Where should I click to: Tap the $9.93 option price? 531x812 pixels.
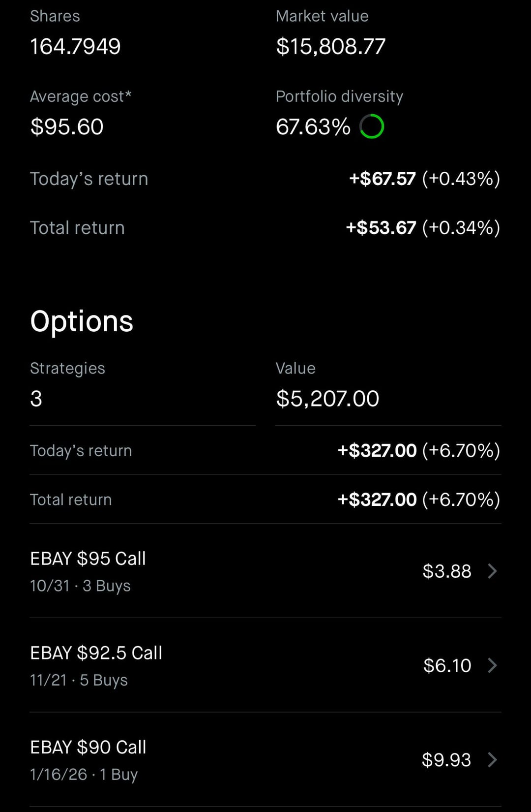pyautogui.click(x=446, y=759)
